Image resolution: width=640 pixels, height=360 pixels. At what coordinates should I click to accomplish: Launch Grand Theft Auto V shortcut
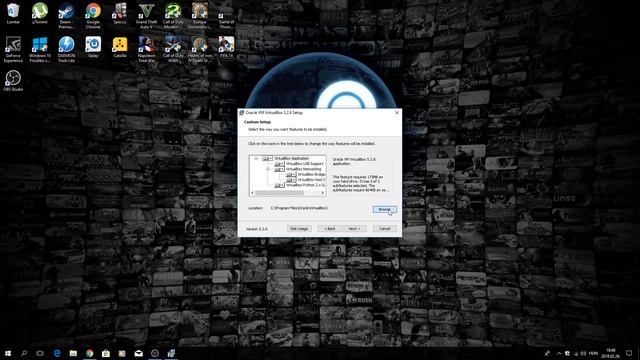147,16
